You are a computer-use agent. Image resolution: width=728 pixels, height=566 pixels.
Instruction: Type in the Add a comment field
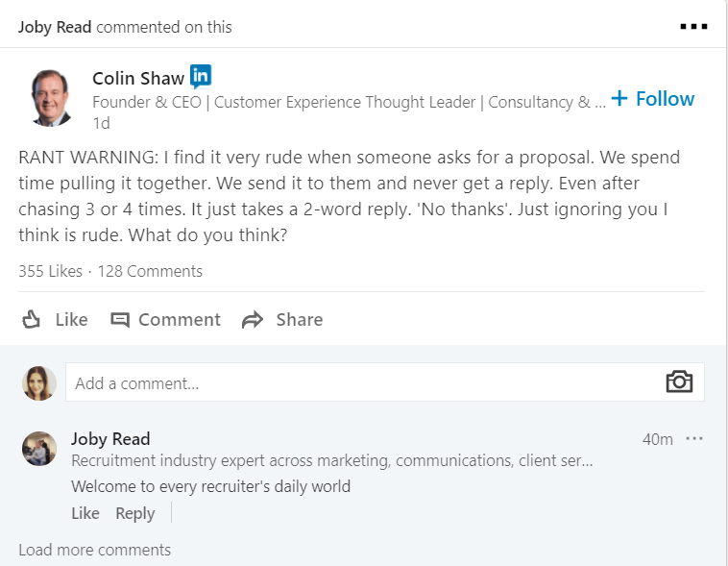[x=355, y=382]
